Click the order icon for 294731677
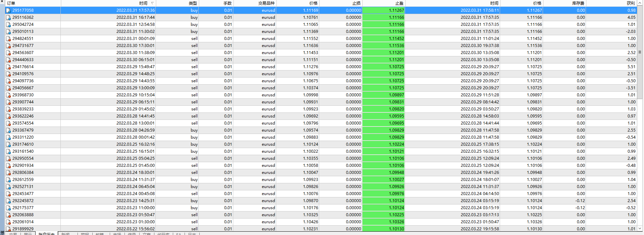Image resolution: width=644 pixels, height=235 pixels. tap(8, 46)
